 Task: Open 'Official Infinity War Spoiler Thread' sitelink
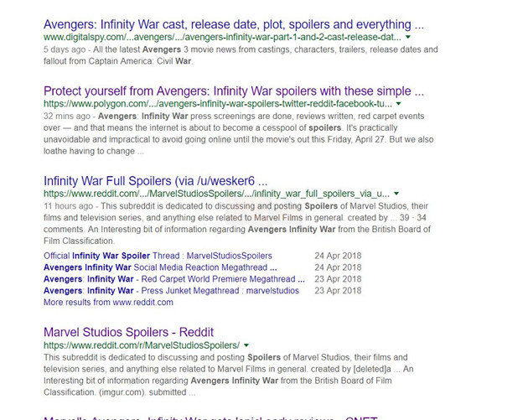point(158,256)
